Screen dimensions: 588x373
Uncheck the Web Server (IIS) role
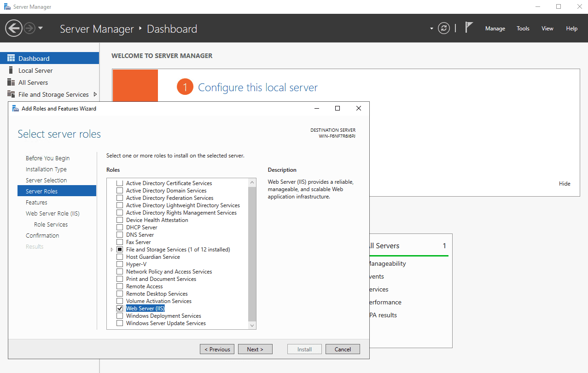pyautogui.click(x=120, y=309)
